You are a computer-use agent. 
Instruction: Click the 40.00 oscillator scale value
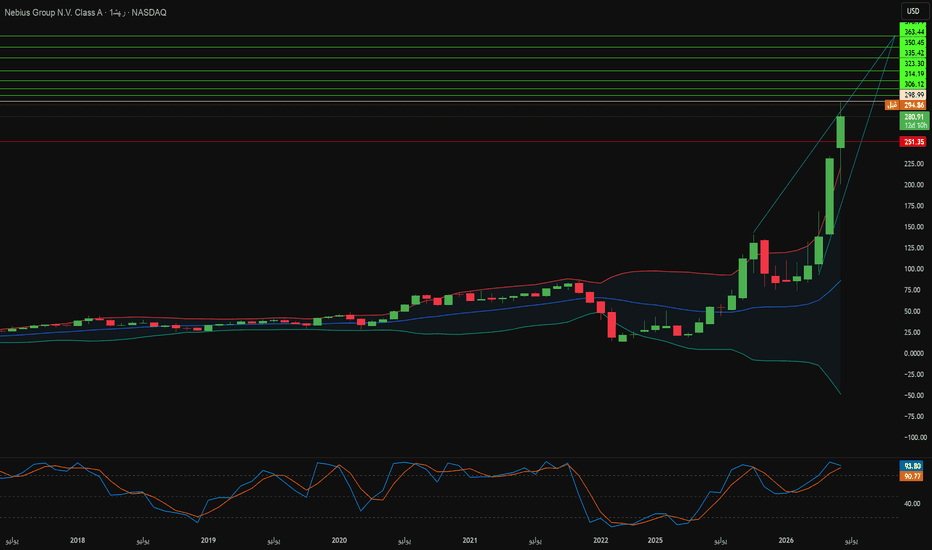(912, 504)
